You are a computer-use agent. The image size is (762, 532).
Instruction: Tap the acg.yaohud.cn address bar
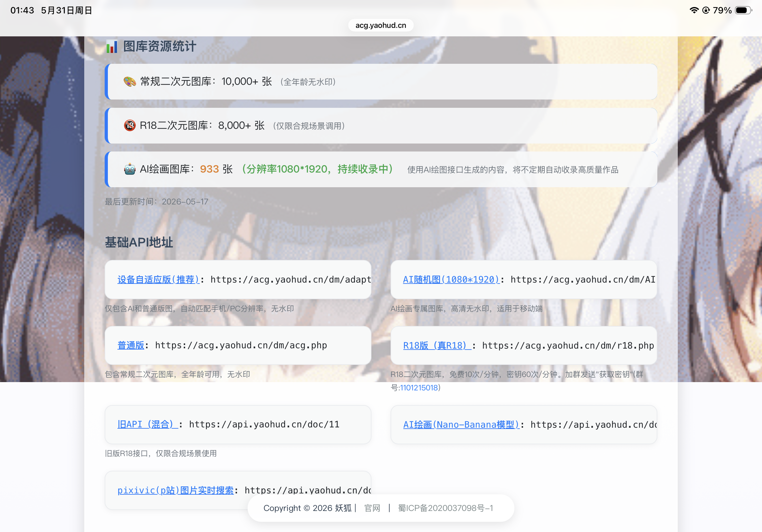click(381, 25)
